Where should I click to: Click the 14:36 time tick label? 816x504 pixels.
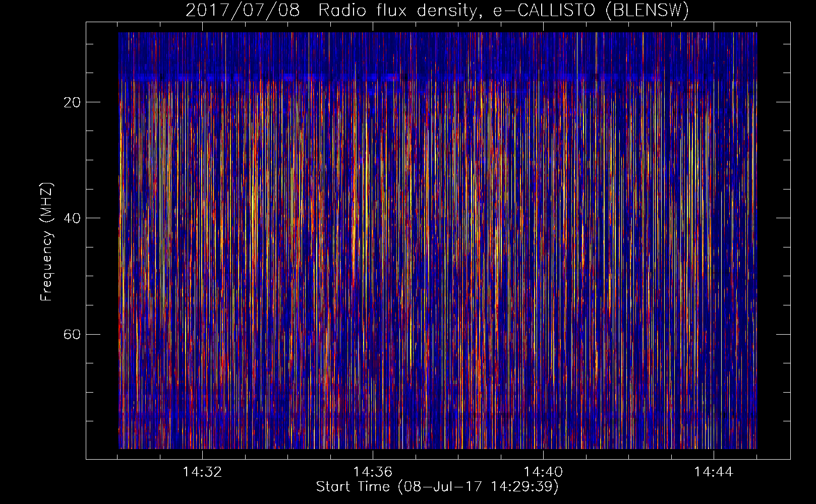373,472
